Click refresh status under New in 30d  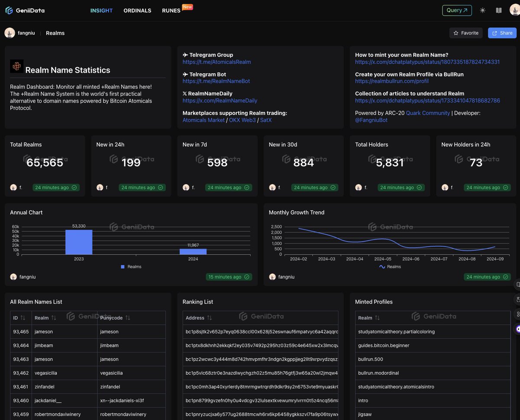(315, 187)
